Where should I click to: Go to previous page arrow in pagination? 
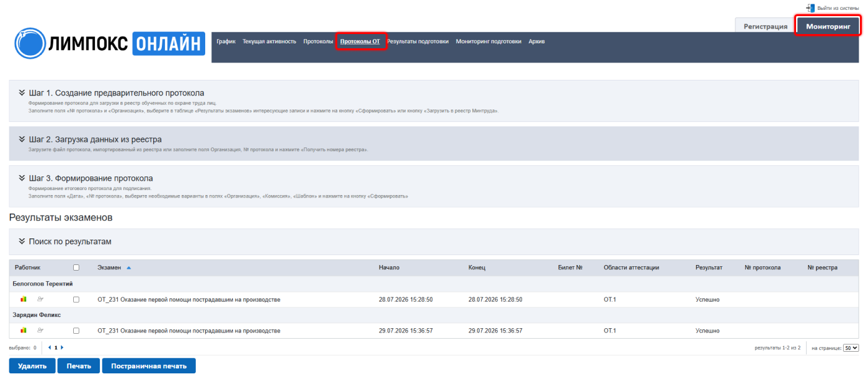(50, 348)
